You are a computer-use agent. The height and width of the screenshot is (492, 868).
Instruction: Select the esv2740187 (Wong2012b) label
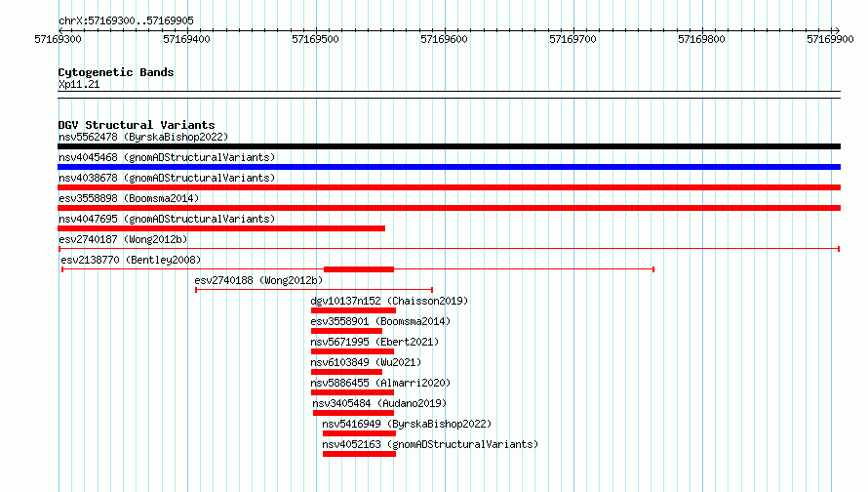(x=123, y=239)
